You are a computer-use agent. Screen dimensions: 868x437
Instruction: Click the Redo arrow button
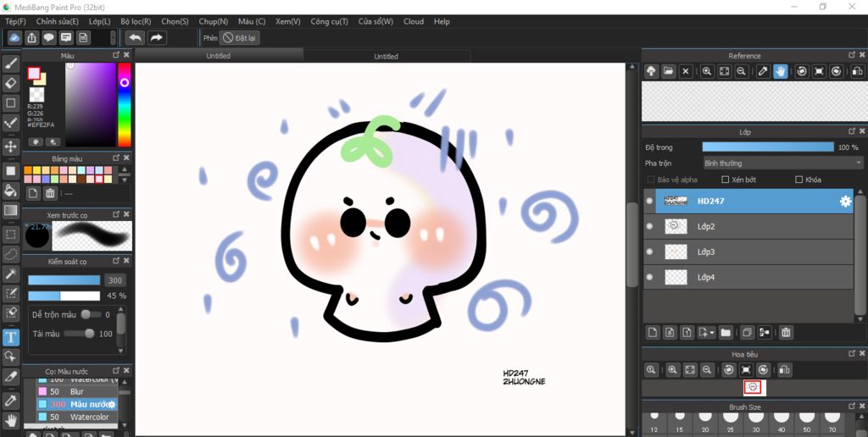[156, 37]
